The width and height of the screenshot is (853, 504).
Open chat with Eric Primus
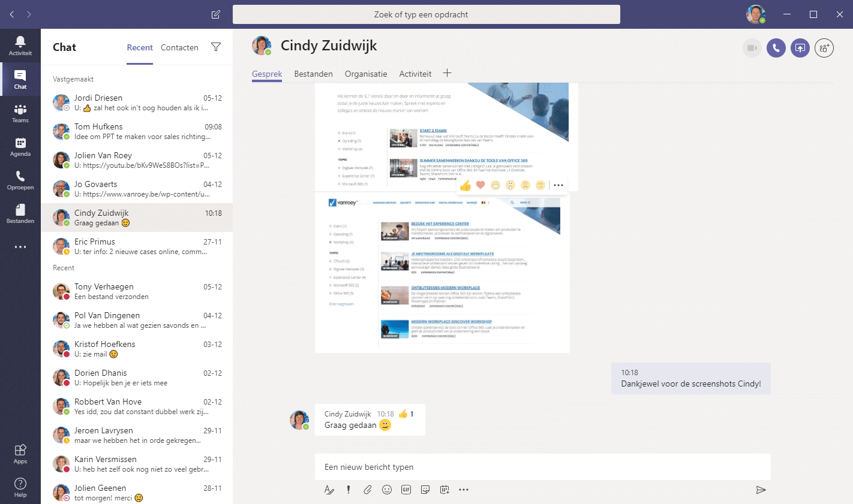[137, 246]
